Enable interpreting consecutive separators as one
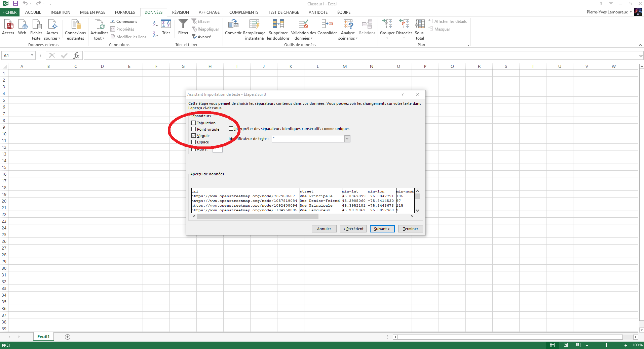This screenshot has width=644, height=349. [x=231, y=129]
